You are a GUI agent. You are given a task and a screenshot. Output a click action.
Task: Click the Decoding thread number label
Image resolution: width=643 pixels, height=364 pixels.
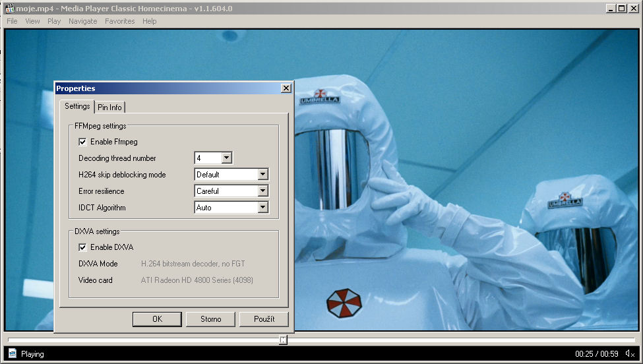coord(117,158)
